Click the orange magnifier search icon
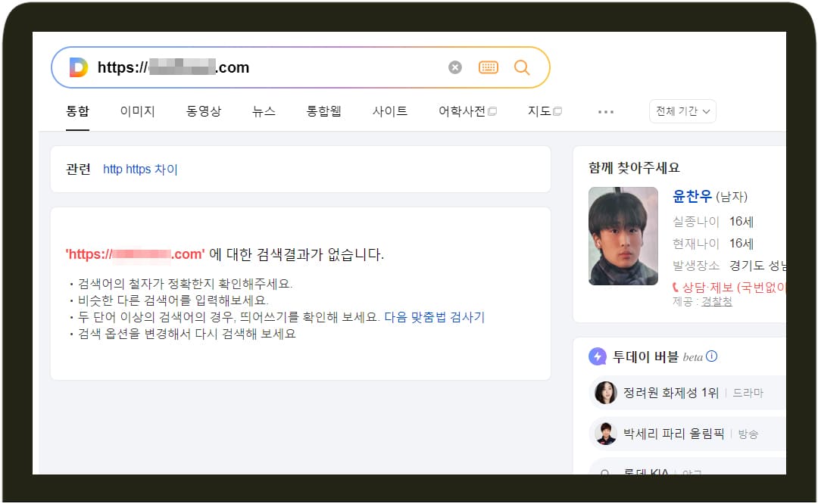Screen dimensions: 818x504 click(522, 67)
